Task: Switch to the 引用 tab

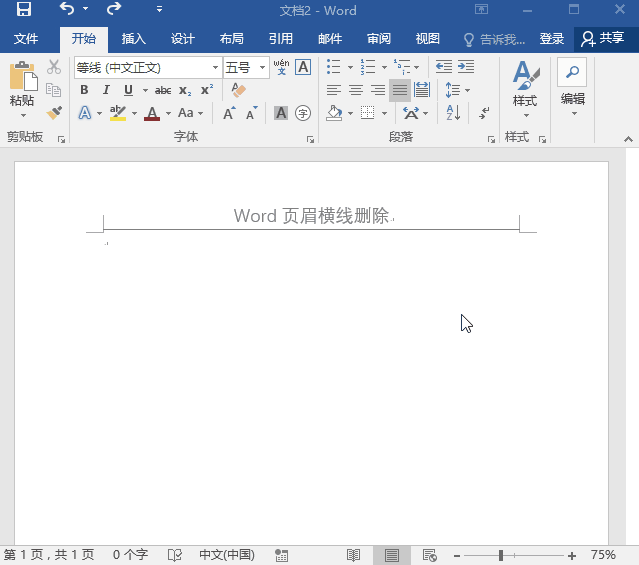Action: pyautogui.click(x=281, y=39)
